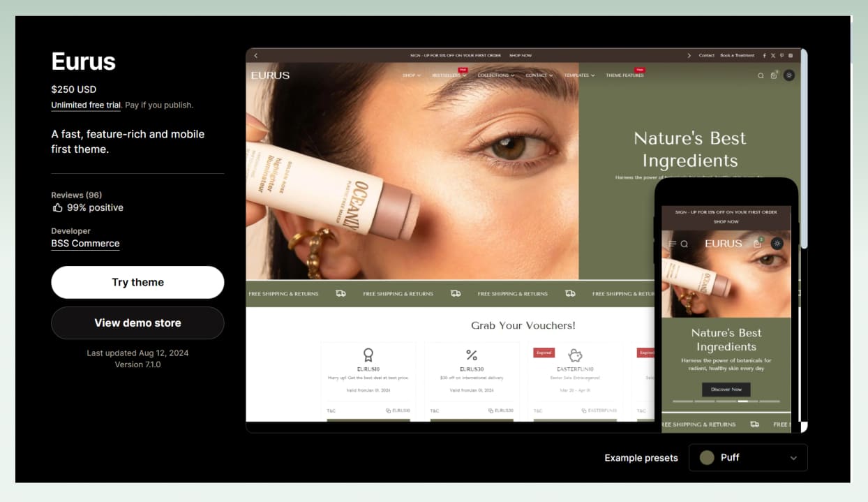868x502 pixels.
Task: Click the Facebook icon in preview top bar
Action: pyautogui.click(x=764, y=55)
